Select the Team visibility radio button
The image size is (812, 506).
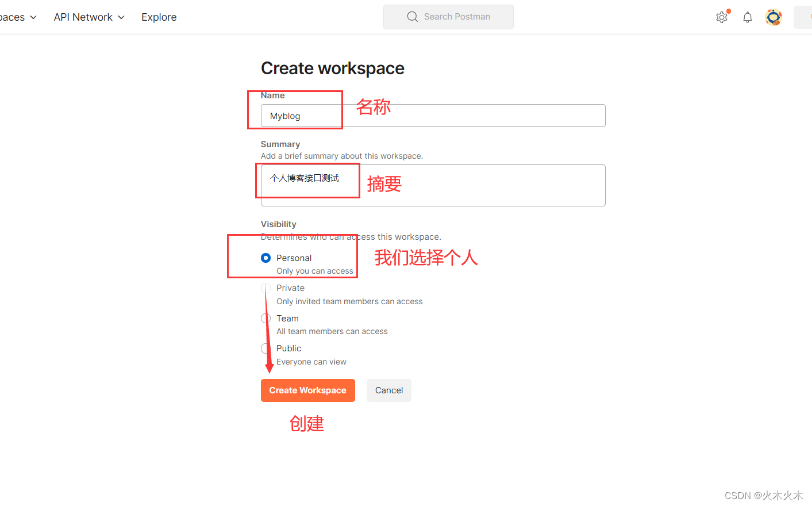pyautogui.click(x=265, y=318)
